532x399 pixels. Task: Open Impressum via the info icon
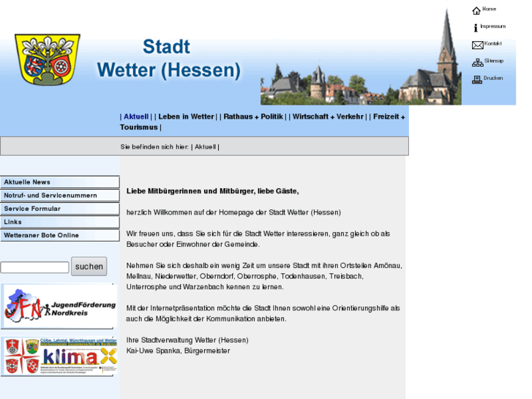coord(476,28)
